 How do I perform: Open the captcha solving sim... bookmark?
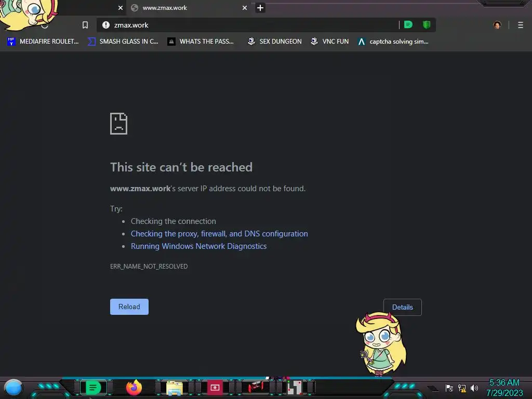pos(393,42)
